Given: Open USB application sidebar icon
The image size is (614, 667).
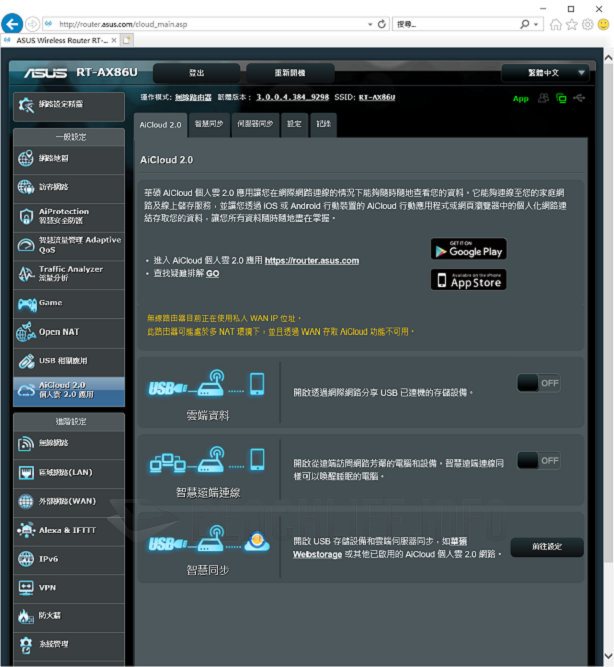Looking at the screenshot, I should tap(26, 361).
